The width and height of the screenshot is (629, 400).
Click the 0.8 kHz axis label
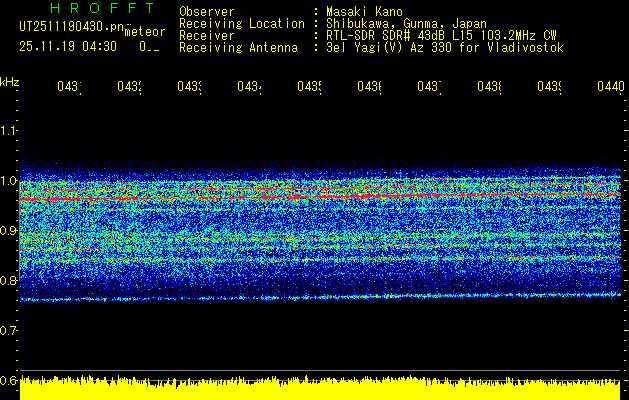point(8,280)
